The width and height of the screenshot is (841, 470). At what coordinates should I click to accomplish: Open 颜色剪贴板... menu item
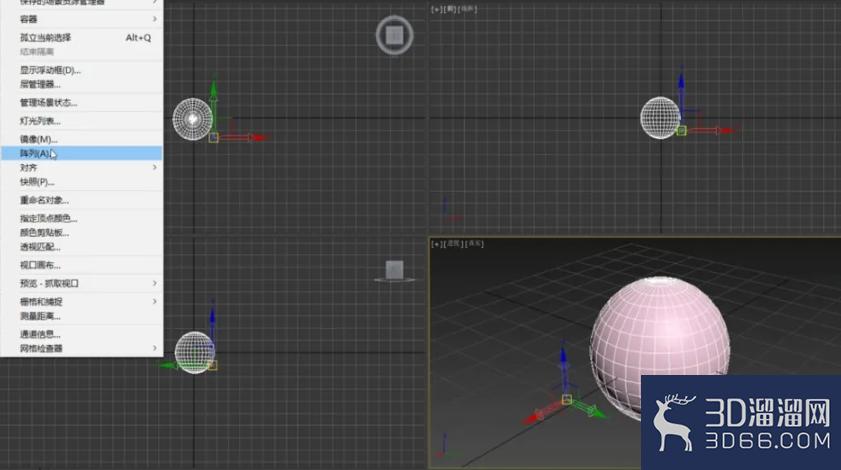point(82,233)
